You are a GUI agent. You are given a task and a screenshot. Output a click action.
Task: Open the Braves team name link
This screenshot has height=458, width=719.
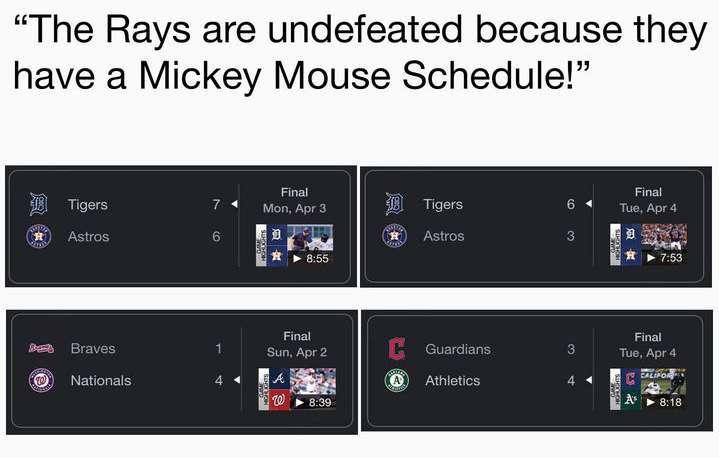pyautogui.click(x=93, y=349)
